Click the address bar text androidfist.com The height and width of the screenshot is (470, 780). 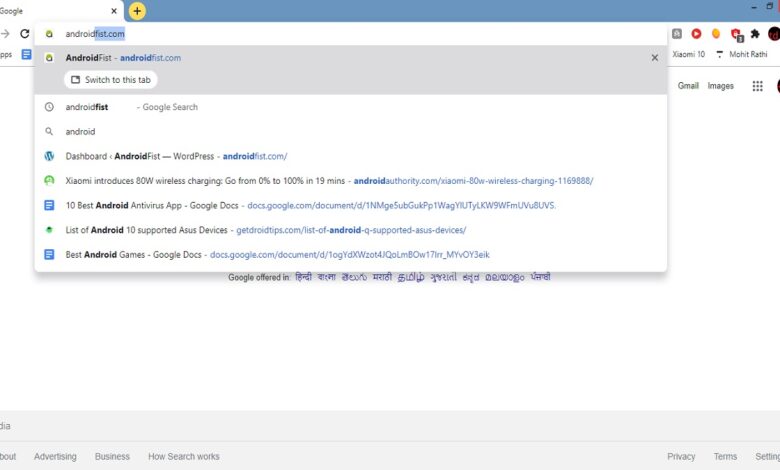[x=95, y=34]
